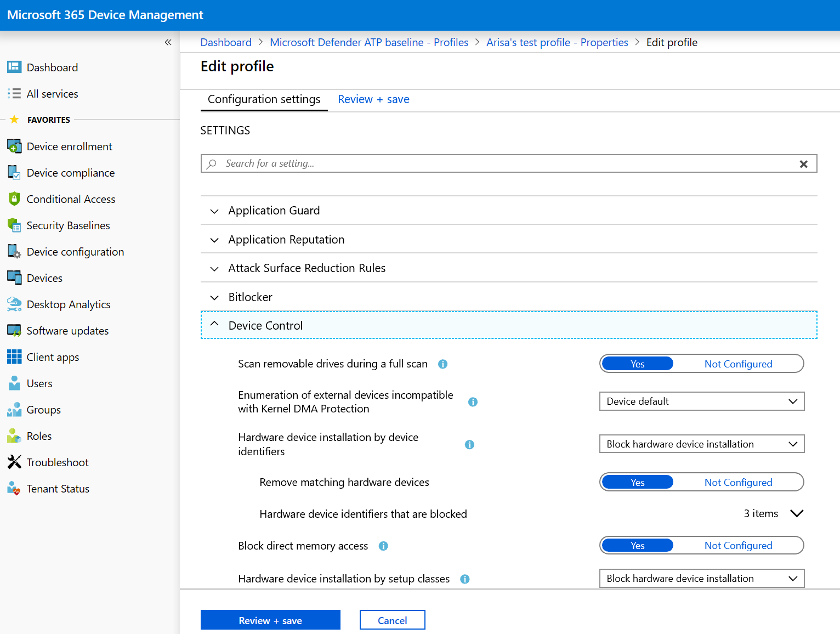
Task: Show info for Block direct memory access
Action: [383, 546]
